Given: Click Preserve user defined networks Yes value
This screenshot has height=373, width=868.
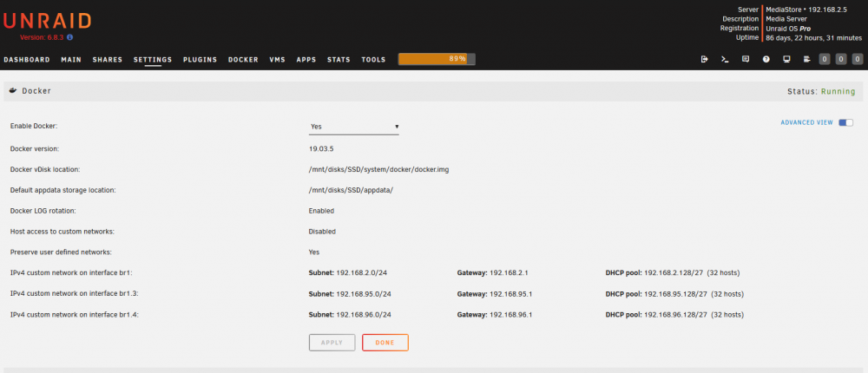Looking at the screenshot, I should pyautogui.click(x=314, y=252).
